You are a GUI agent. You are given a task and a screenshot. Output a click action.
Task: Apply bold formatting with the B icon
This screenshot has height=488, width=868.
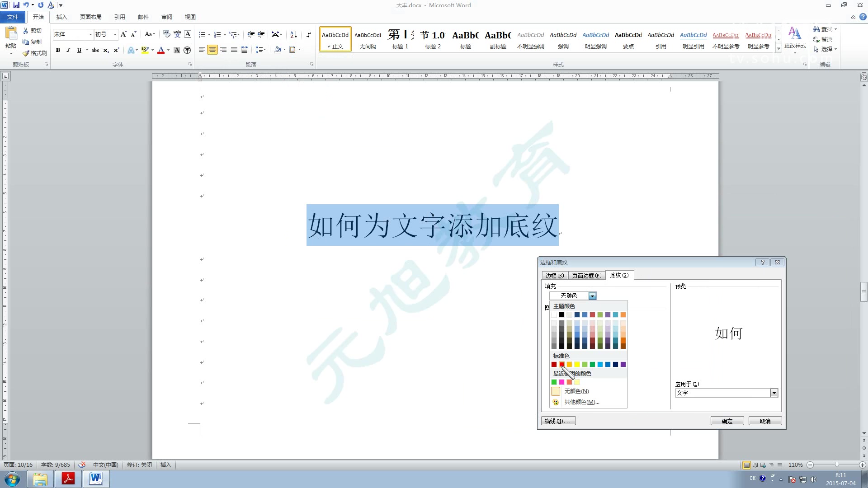tap(58, 50)
